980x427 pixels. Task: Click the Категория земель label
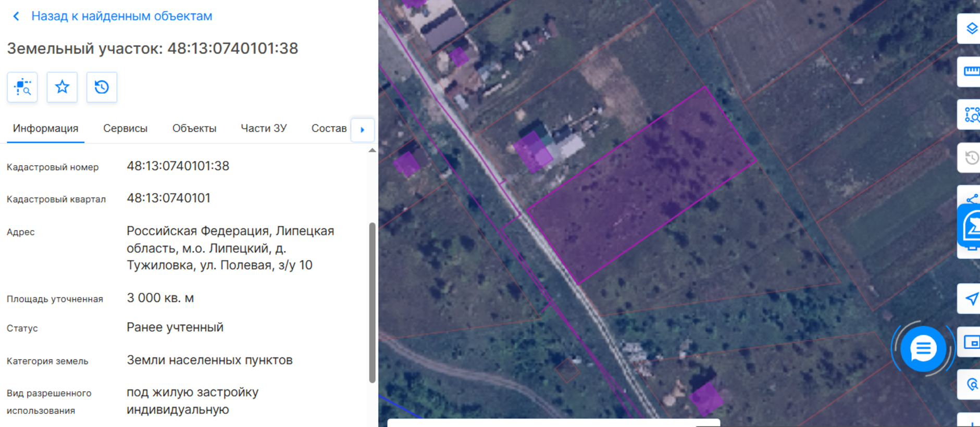coord(47,361)
